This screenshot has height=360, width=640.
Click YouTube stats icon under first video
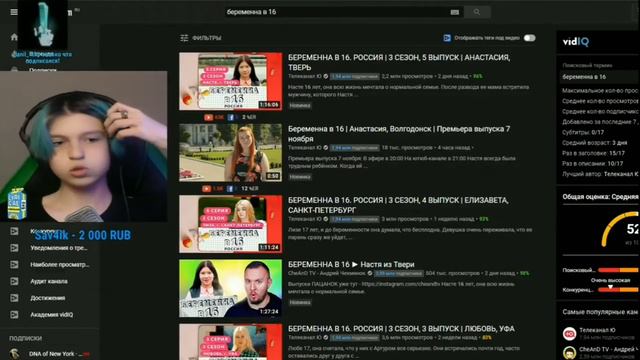coord(208,117)
